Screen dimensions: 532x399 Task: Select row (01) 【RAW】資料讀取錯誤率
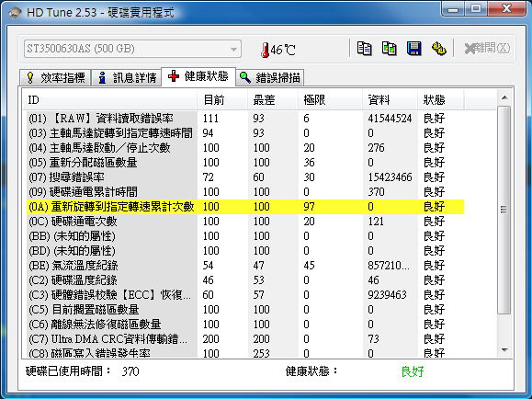pyautogui.click(x=245, y=119)
